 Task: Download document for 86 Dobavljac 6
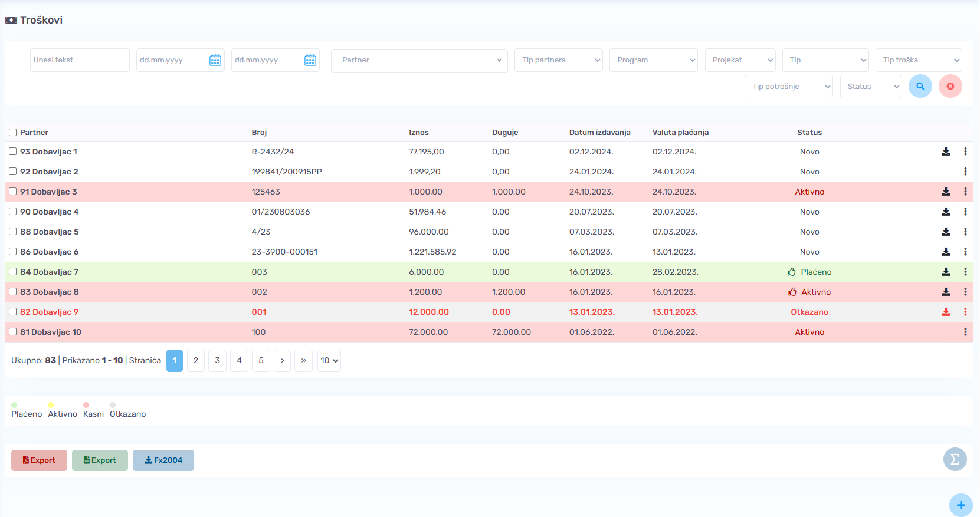[x=946, y=252]
